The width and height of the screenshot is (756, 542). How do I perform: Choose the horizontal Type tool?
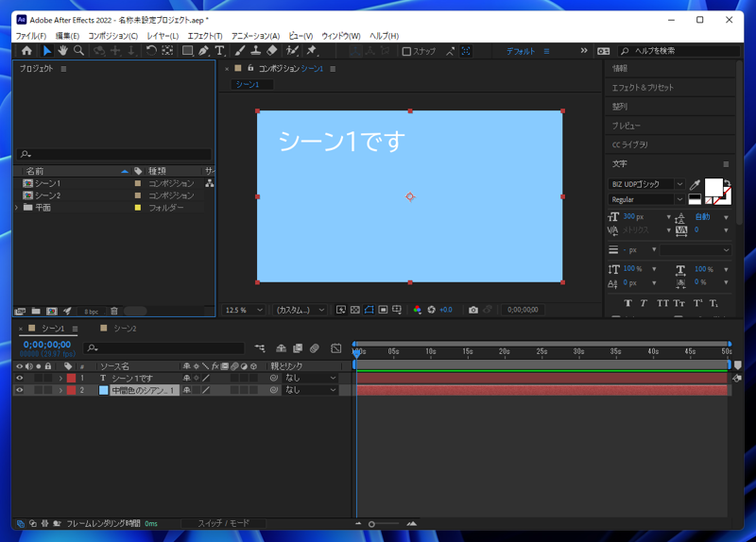[219, 51]
